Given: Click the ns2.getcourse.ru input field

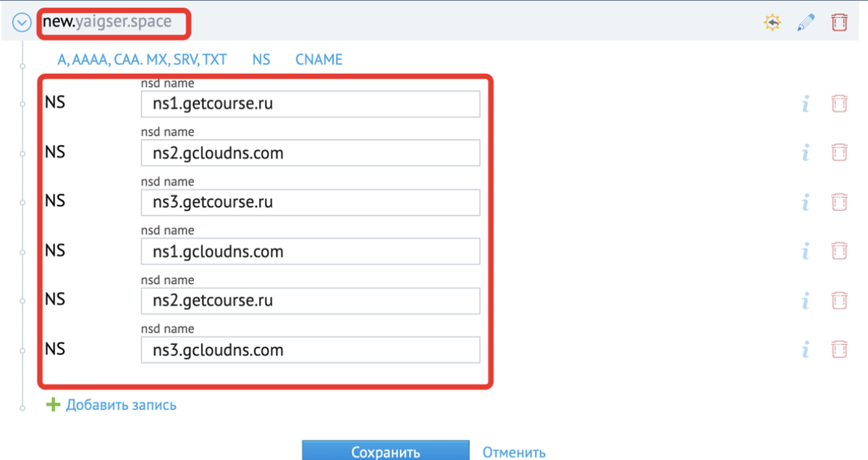Looking at the screenshot, I should [x=311, y=301].
